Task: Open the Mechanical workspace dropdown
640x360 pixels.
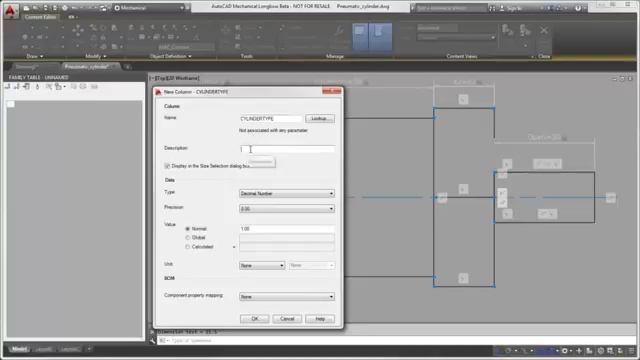Action: pyautogui.click(x=149, y=8)
